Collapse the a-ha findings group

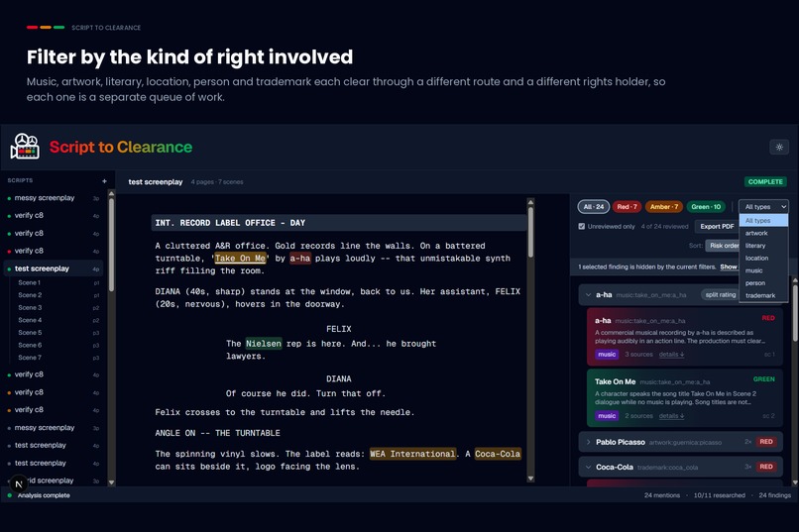589,295
